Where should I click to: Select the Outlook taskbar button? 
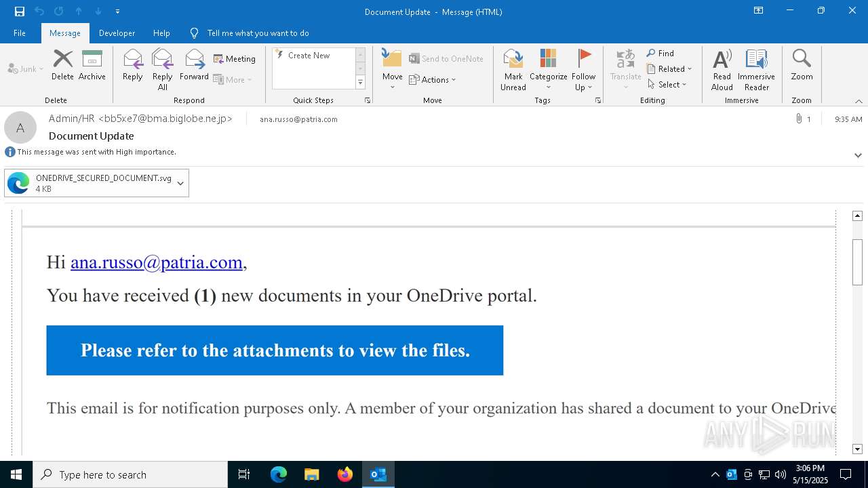[378, 474]
